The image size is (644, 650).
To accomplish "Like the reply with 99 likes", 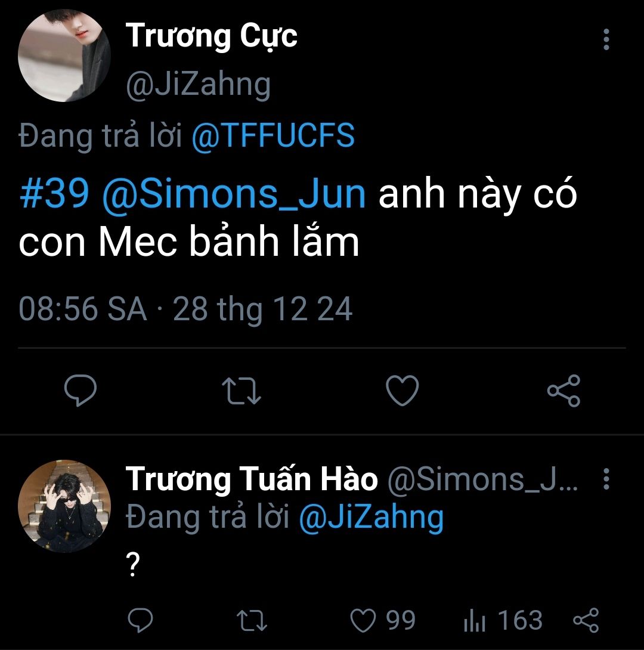I will coord(363,621).
